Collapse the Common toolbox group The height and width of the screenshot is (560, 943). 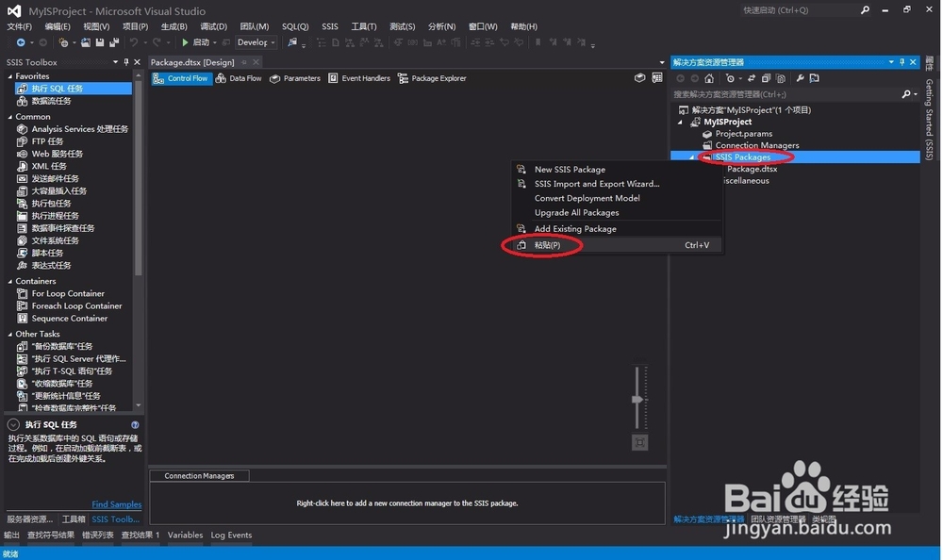click(9, 117)
